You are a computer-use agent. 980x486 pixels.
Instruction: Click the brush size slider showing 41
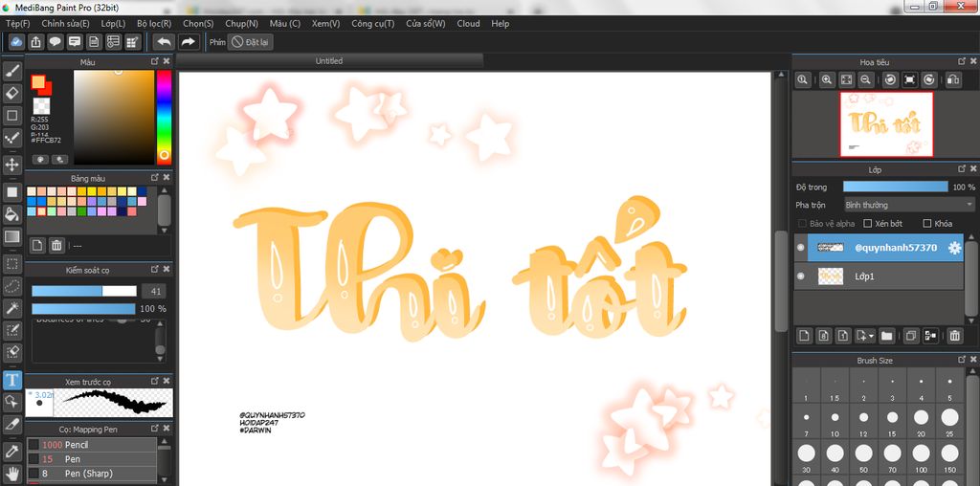[84, 291]
